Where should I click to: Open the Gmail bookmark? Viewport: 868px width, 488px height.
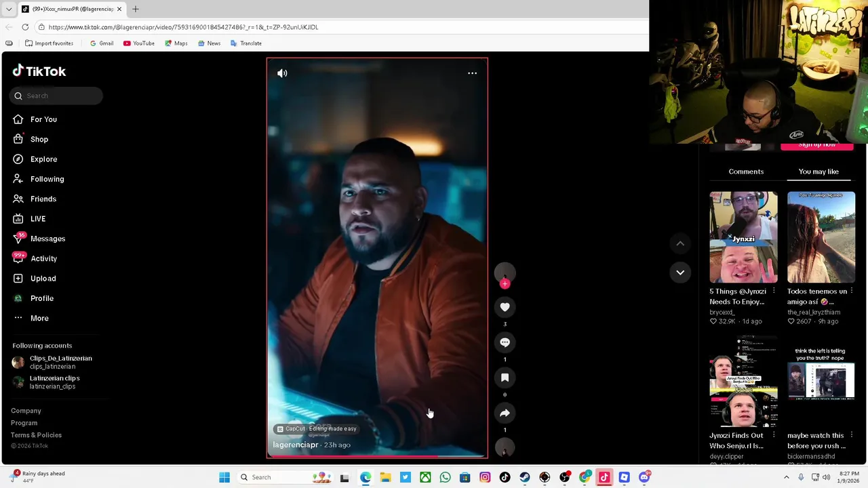102,43
